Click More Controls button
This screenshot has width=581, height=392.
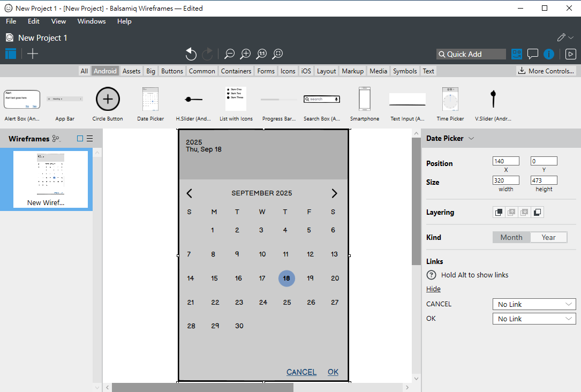click(x=546, y=71)
